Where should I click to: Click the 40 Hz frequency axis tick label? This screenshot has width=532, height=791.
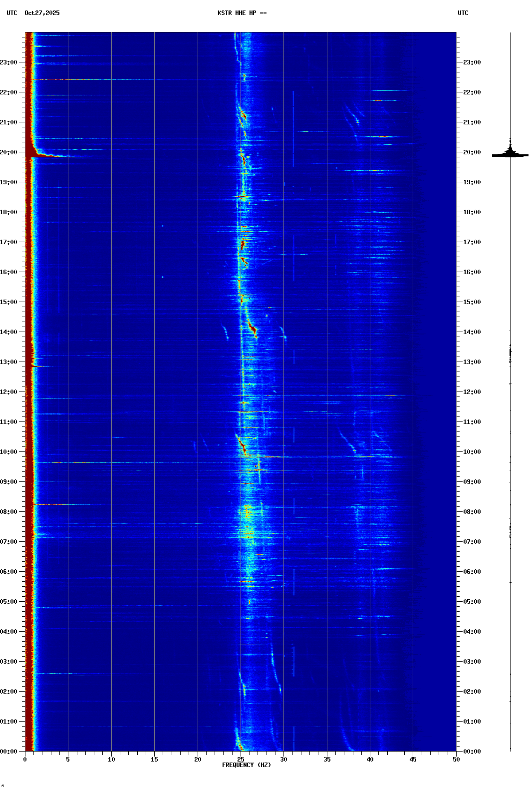pos(370,760)
